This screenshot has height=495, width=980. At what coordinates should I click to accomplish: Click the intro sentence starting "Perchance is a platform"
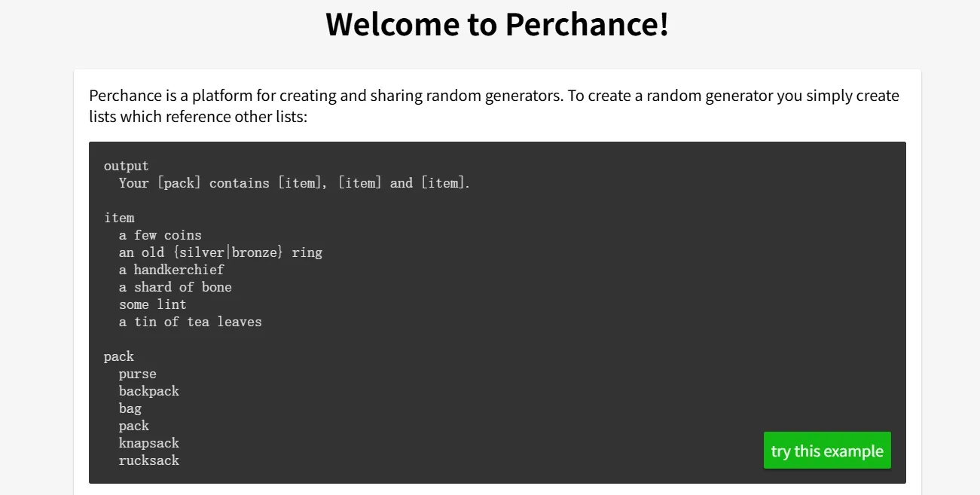point(494,106)
